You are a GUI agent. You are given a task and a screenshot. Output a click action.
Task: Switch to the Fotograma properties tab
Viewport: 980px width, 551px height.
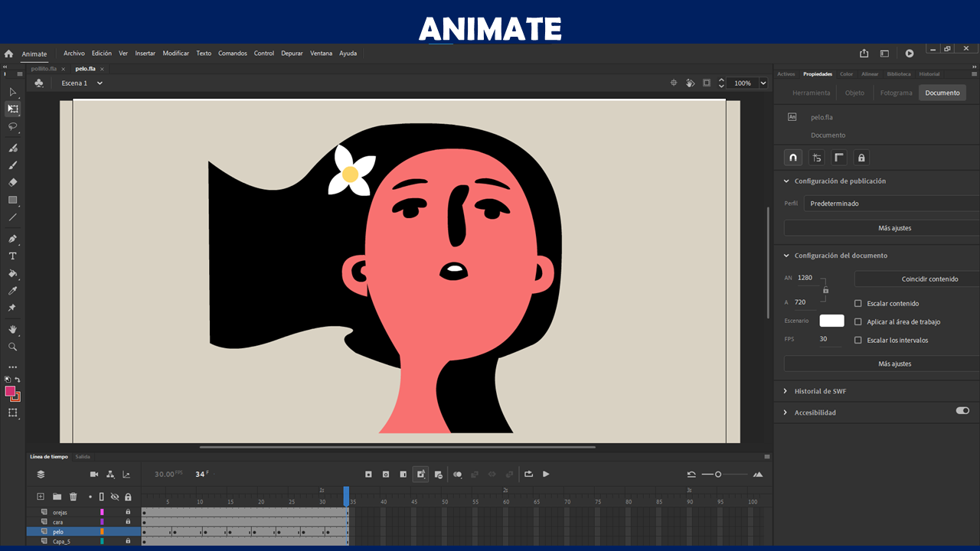tap(896, 93)
